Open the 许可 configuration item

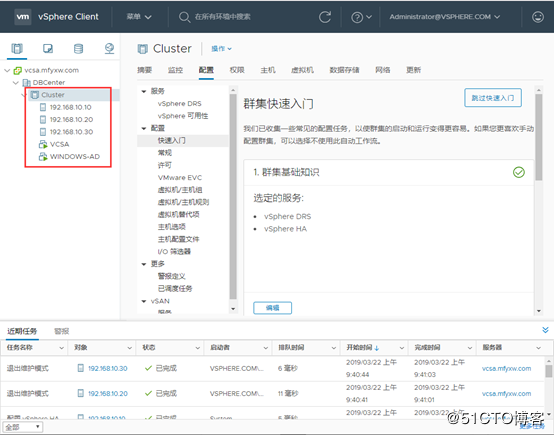[x=165, y=165]
